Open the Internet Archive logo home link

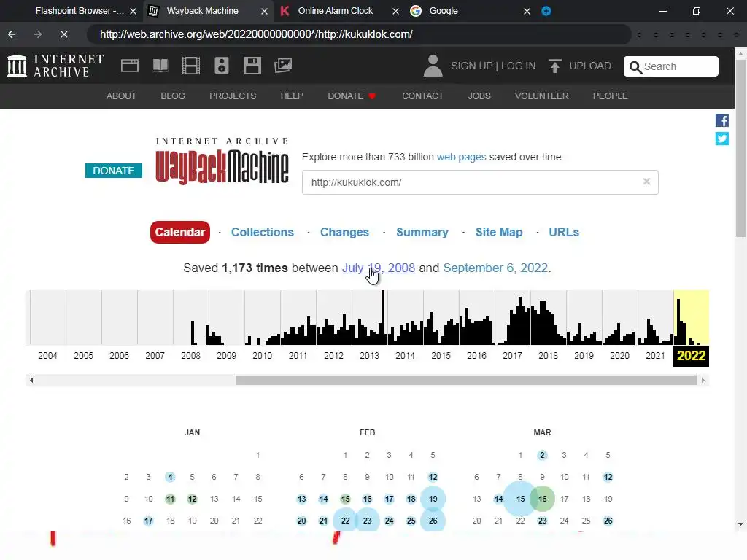55,66
